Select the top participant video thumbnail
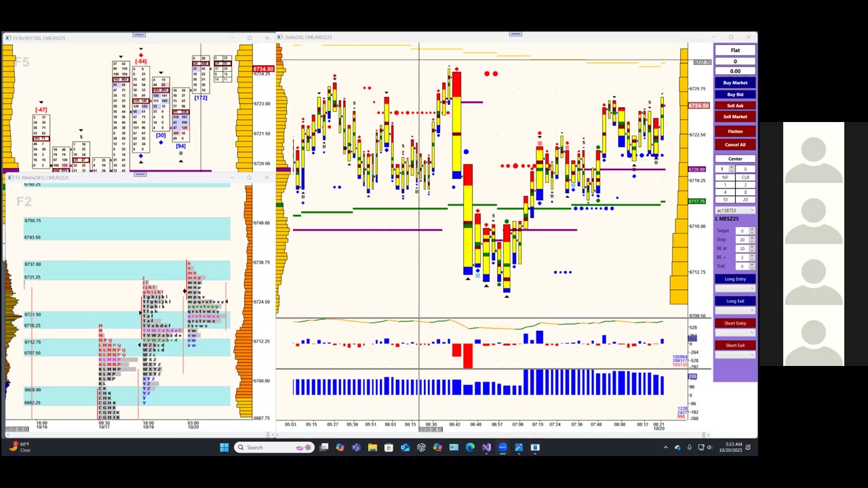 click(814, 152)
